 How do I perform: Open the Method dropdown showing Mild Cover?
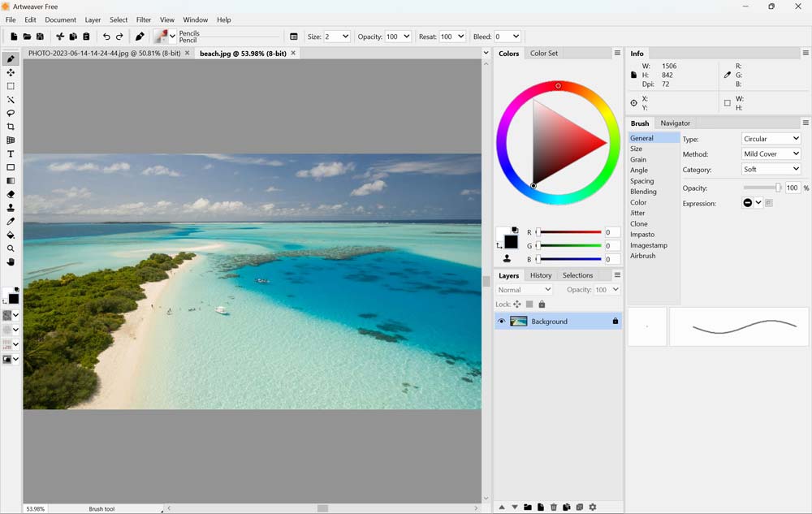pos(771,153)
